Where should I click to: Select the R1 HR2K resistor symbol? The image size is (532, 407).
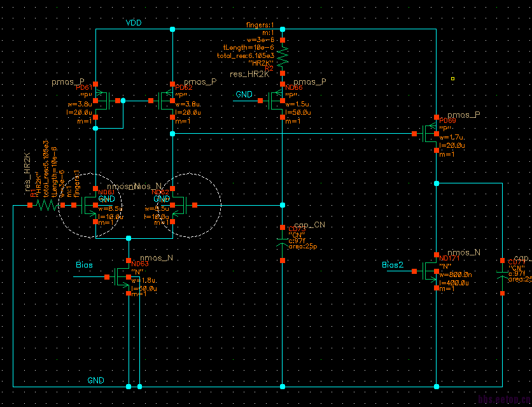[46, 205]
